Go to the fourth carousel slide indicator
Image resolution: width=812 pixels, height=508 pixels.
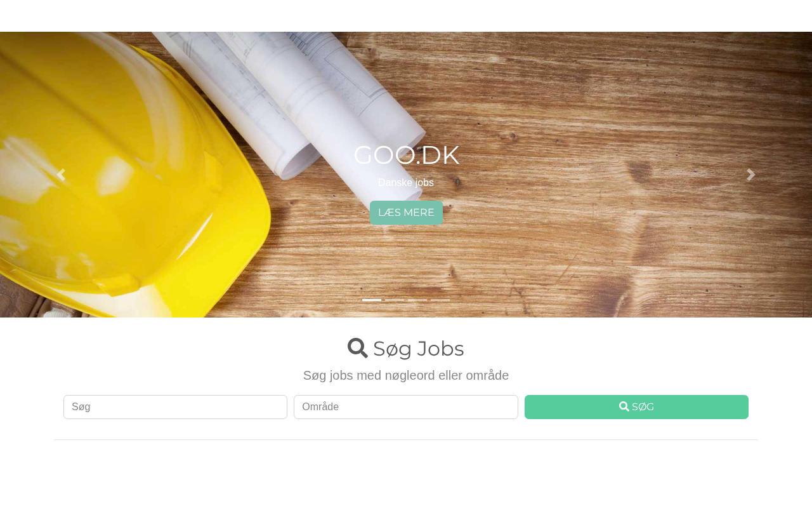click(x=440, y=300)
